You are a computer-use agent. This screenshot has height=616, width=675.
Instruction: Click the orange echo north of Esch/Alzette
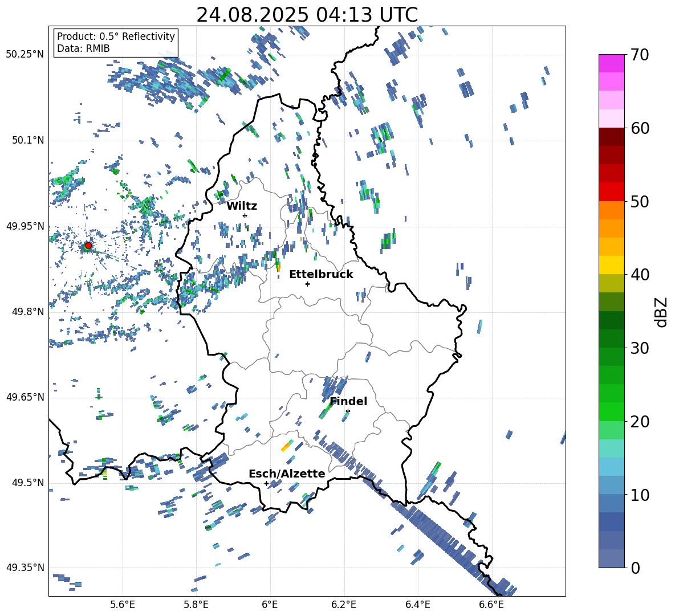(x=286, y=446)
